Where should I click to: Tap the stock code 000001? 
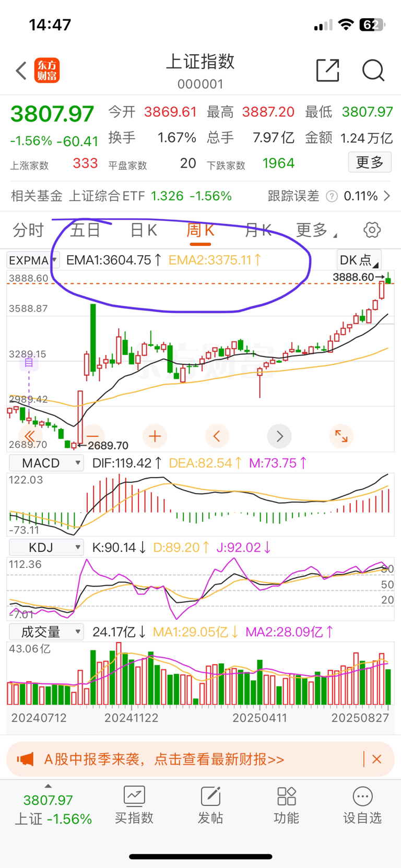200,84
